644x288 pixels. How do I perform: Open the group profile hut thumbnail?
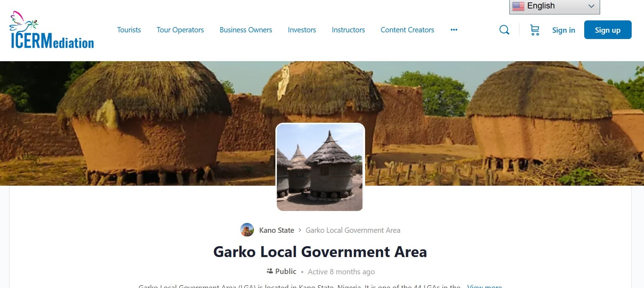point(320,167)
